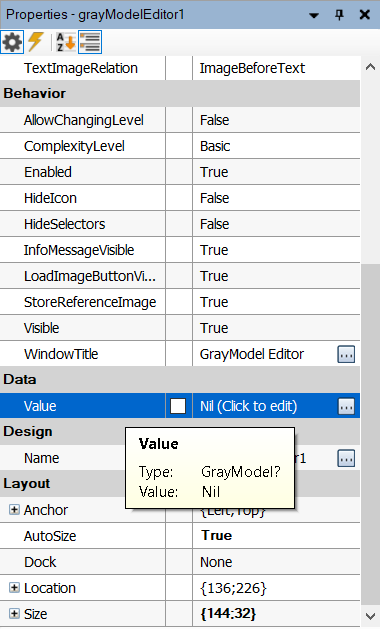Click the scroll-up arrow of scrollbar
380x629 pixels.
[x=370, y=67]
